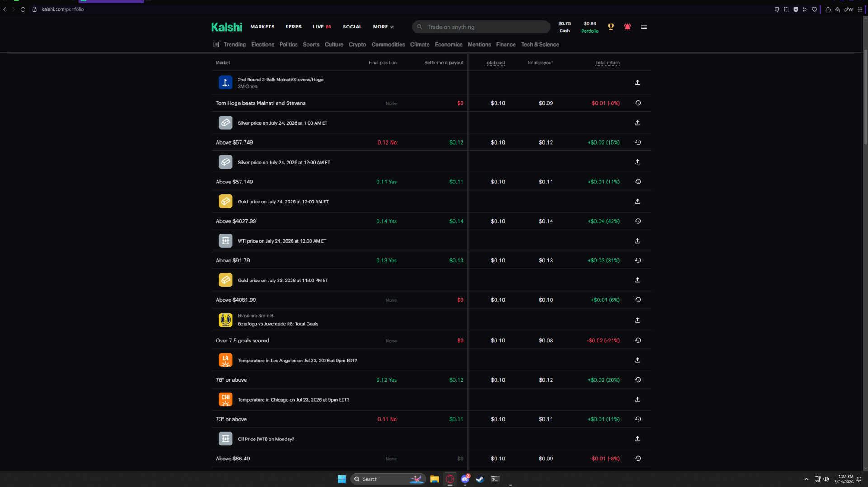View history for Above $91.79 row
Viewport: 868px width, 487px height.
pyautogui.click(x=637, y=260)
